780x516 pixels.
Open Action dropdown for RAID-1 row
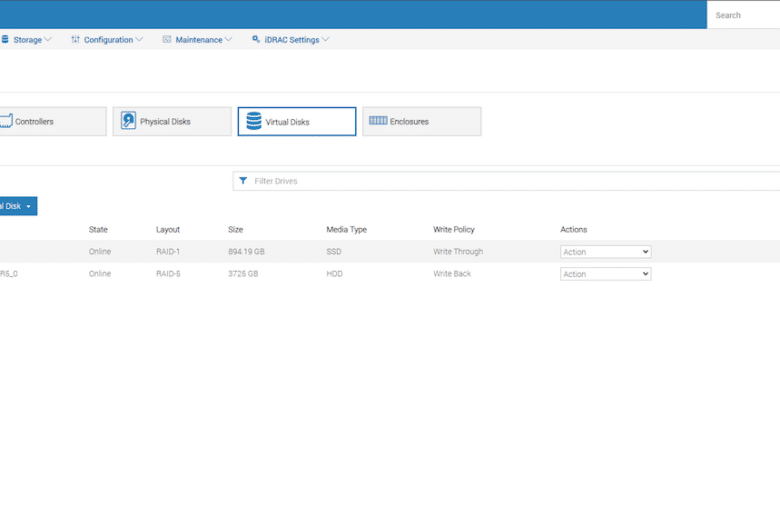[605, 252]
